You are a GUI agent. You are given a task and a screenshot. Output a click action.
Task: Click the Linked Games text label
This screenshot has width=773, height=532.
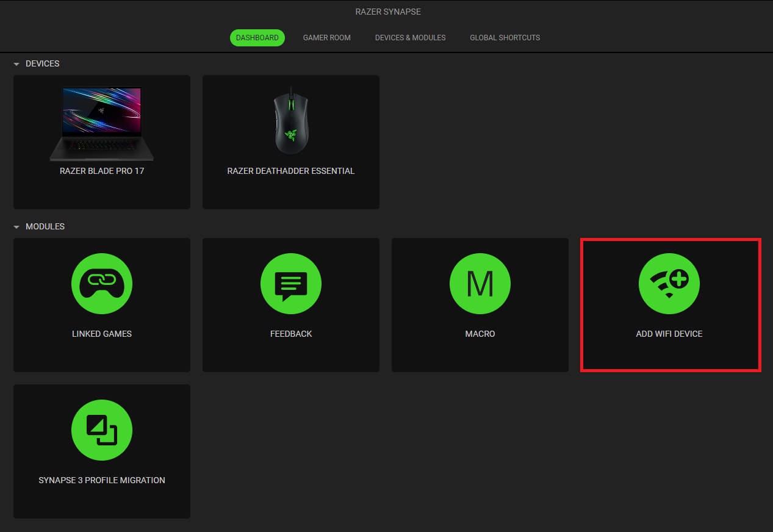coord(102,334)
